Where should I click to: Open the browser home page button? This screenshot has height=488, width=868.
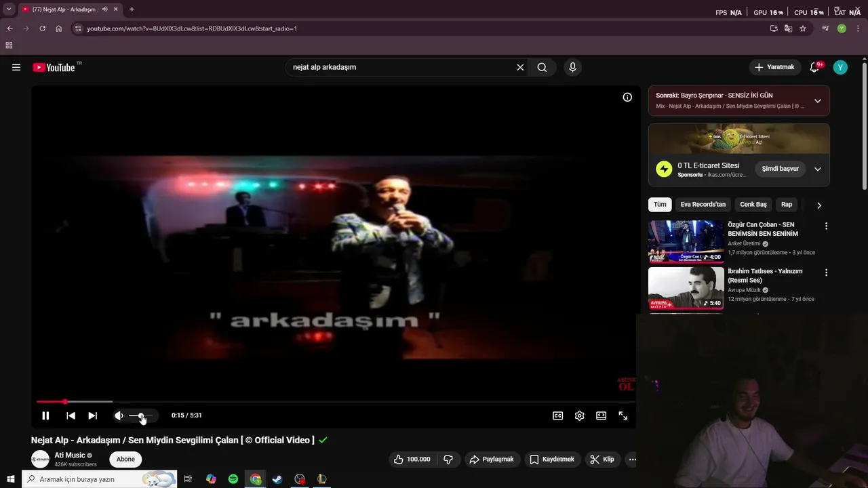59,28
